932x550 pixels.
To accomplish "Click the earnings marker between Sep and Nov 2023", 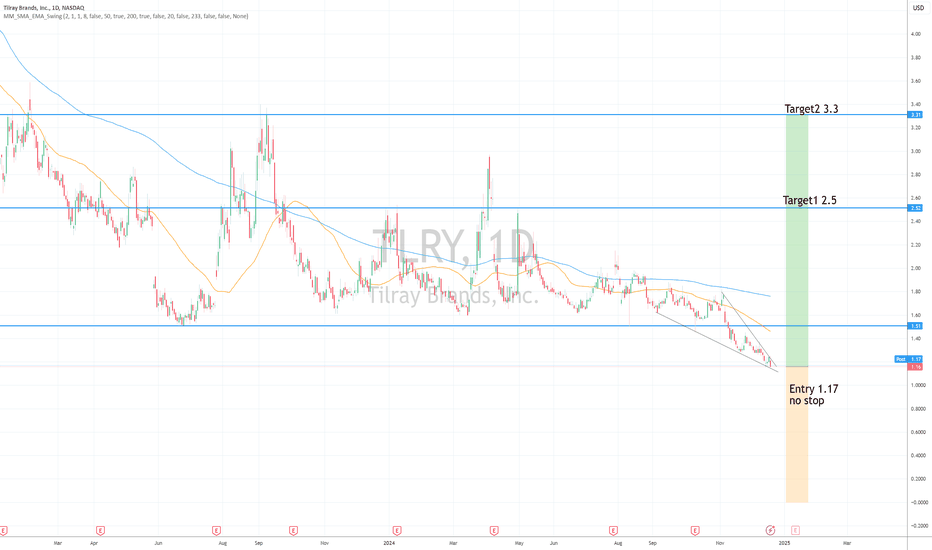I will 292,529.
